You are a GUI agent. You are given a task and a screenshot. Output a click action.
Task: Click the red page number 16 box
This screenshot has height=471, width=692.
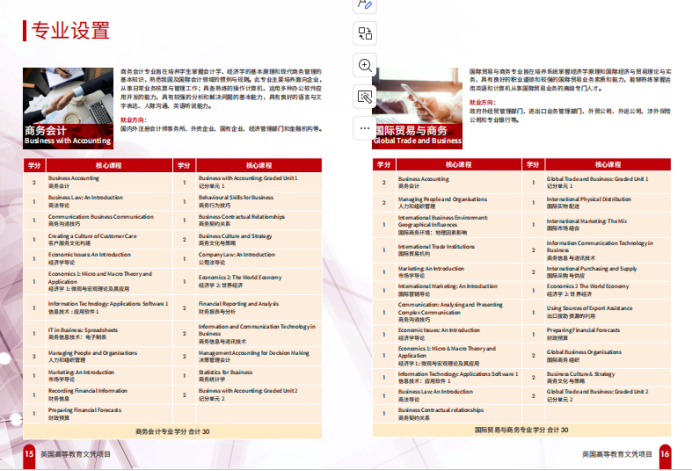(664, 454)
